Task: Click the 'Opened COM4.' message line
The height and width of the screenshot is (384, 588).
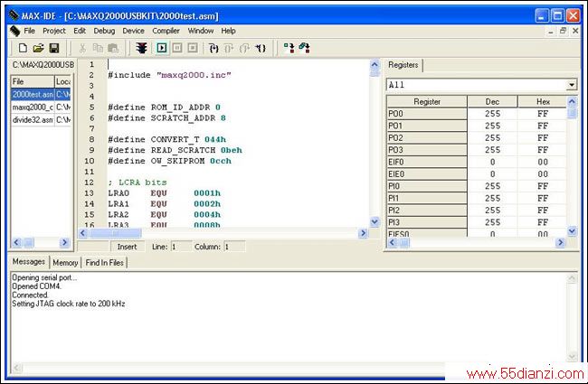Action: 36,286
